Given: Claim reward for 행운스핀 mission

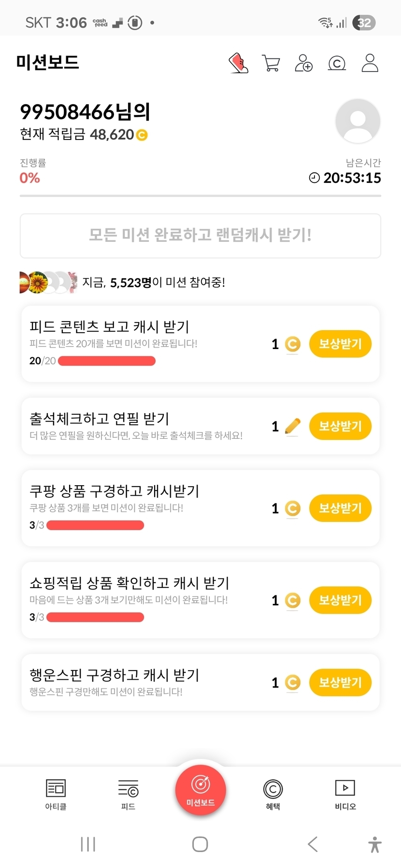Looking at the screenshot, I should 340,682.
